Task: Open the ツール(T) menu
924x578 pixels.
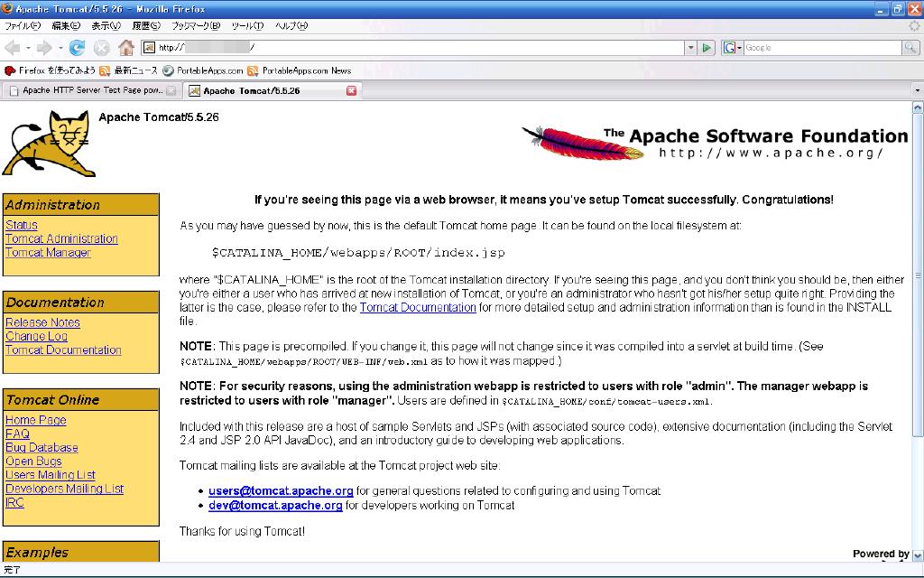Action: [247, 26]
